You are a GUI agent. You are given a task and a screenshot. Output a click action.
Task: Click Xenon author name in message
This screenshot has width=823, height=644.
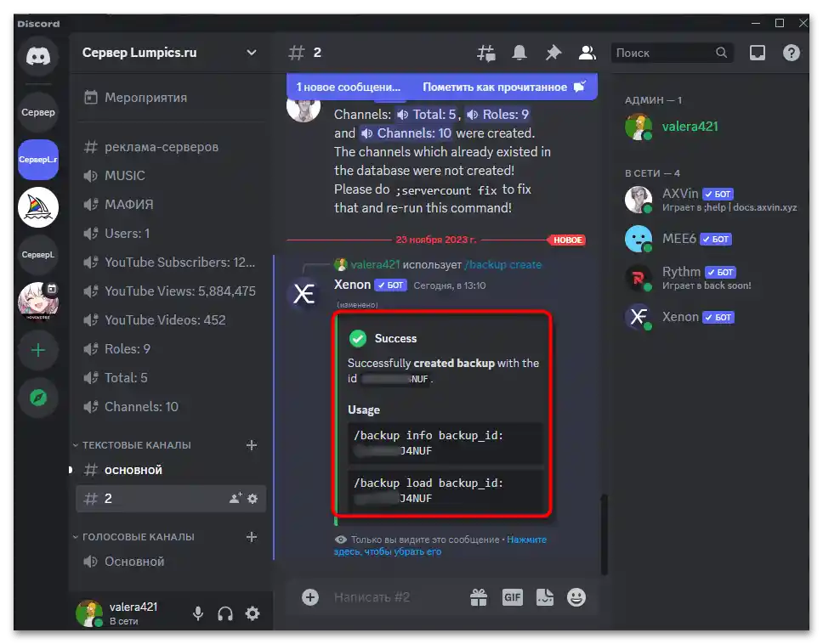(x=352, y=285)
